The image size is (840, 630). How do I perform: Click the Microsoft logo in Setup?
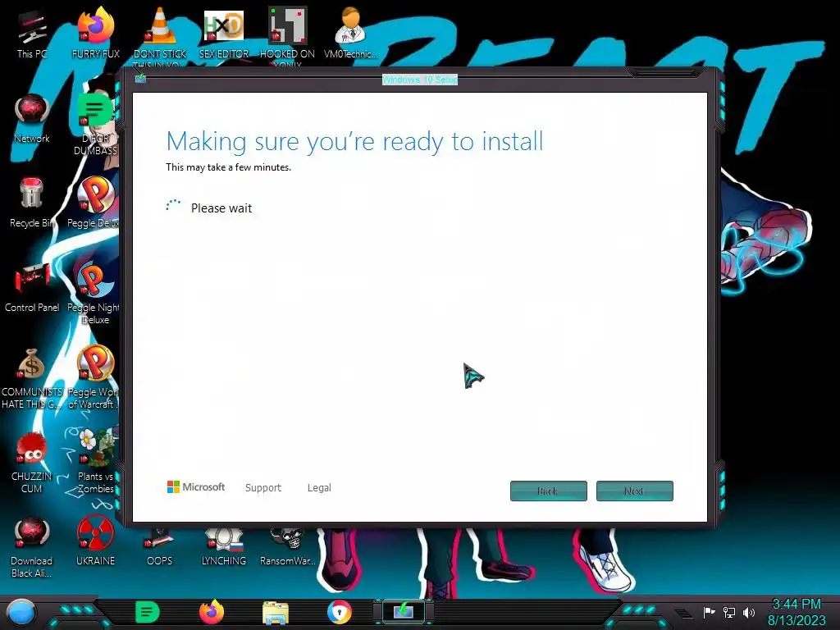coord(196,487)
